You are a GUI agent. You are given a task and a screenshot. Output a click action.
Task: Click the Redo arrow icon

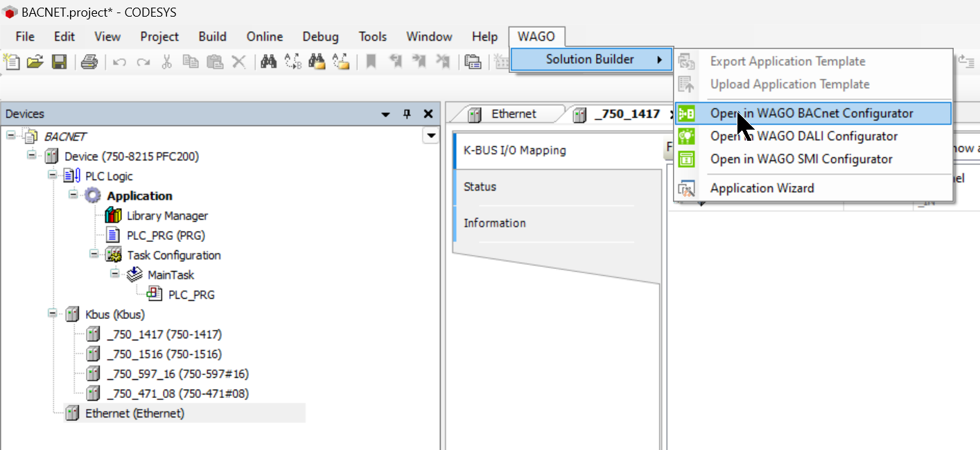143,62
